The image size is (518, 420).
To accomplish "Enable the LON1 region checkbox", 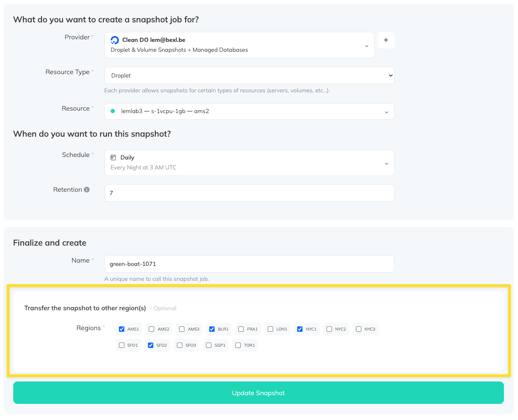I will [270, 329].
